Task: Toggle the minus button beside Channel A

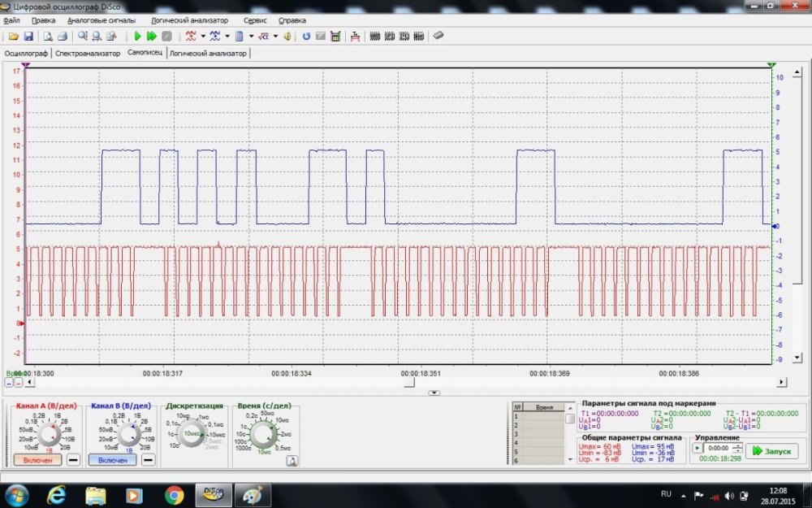Action: click(x=72, y=460)
